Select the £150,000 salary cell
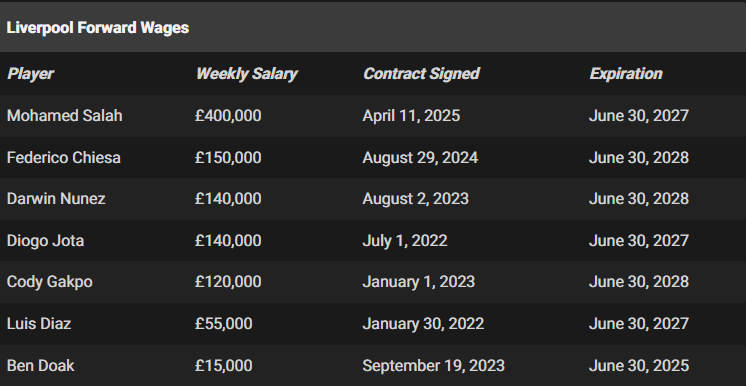This screenshot has height=386, width=746. 228,158
